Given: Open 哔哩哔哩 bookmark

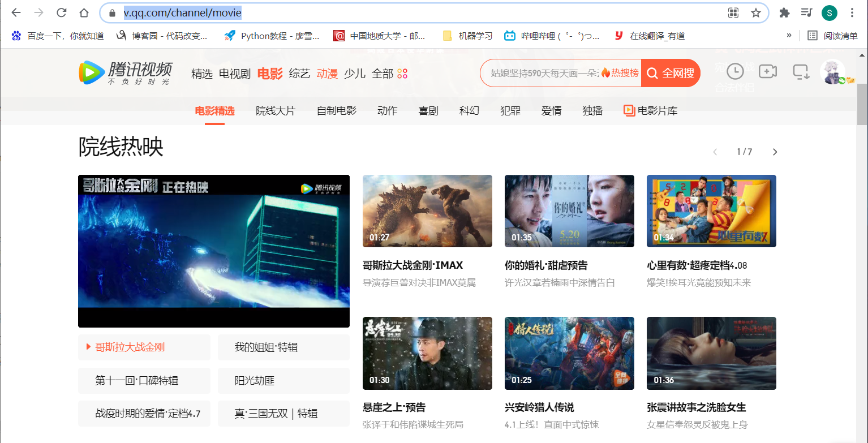Looking at the screenshot, I should pos(552,36).
